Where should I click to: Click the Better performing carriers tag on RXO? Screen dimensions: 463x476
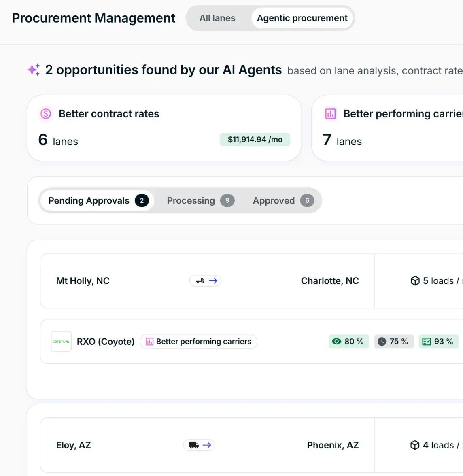coord(198,342)
